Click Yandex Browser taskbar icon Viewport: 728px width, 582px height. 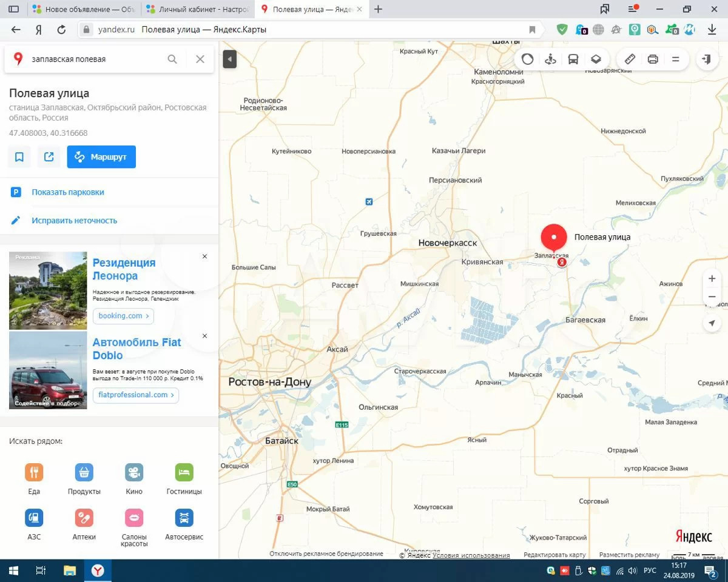pos(98,570)
